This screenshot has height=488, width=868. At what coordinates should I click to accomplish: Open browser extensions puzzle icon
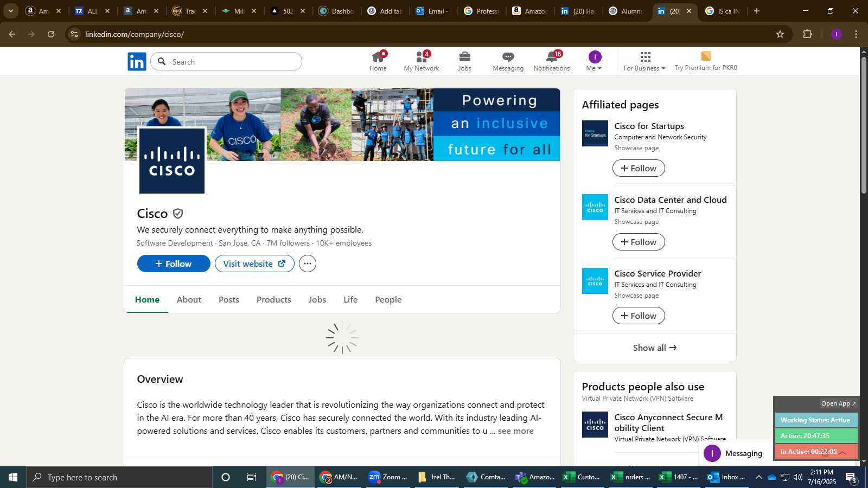[x=807, y=34]
